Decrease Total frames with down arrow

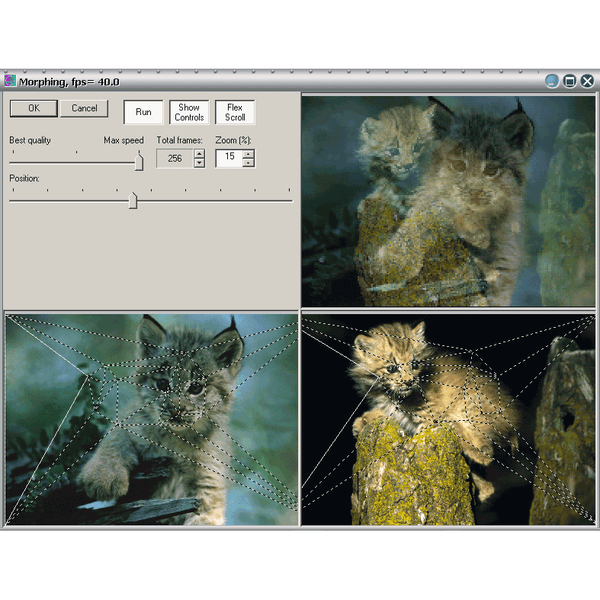click(199, 163)
